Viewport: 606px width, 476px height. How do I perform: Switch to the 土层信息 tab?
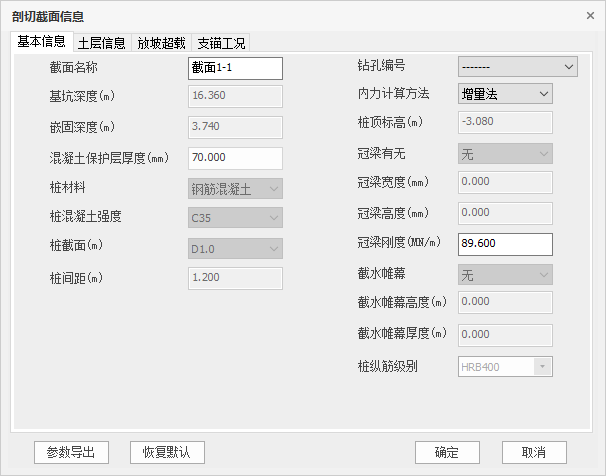(x=102, y=42)
